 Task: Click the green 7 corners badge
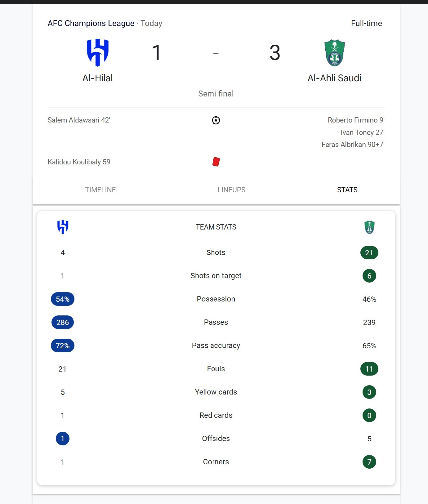coord(369,462)
